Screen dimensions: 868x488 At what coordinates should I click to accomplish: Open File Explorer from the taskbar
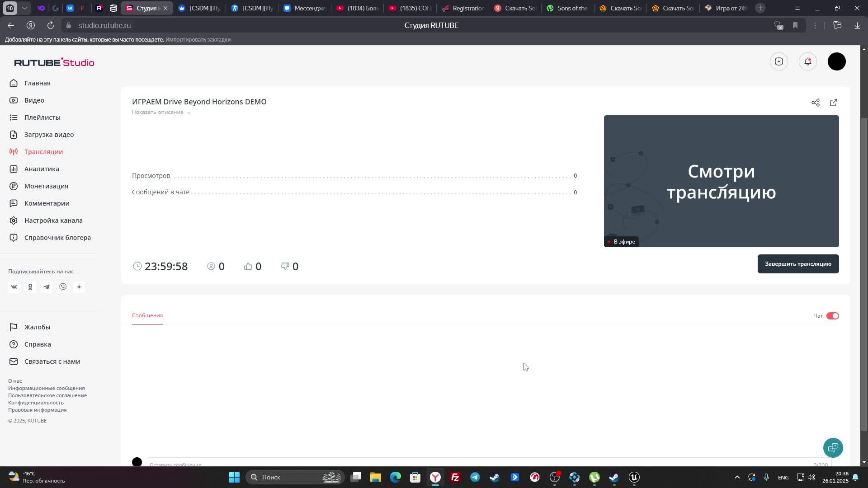[376, 477]
